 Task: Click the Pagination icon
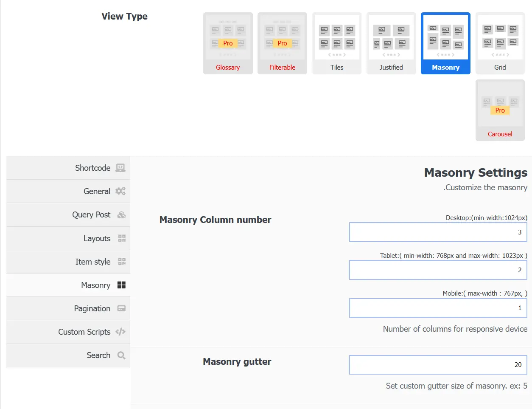[x=121, y=308]
